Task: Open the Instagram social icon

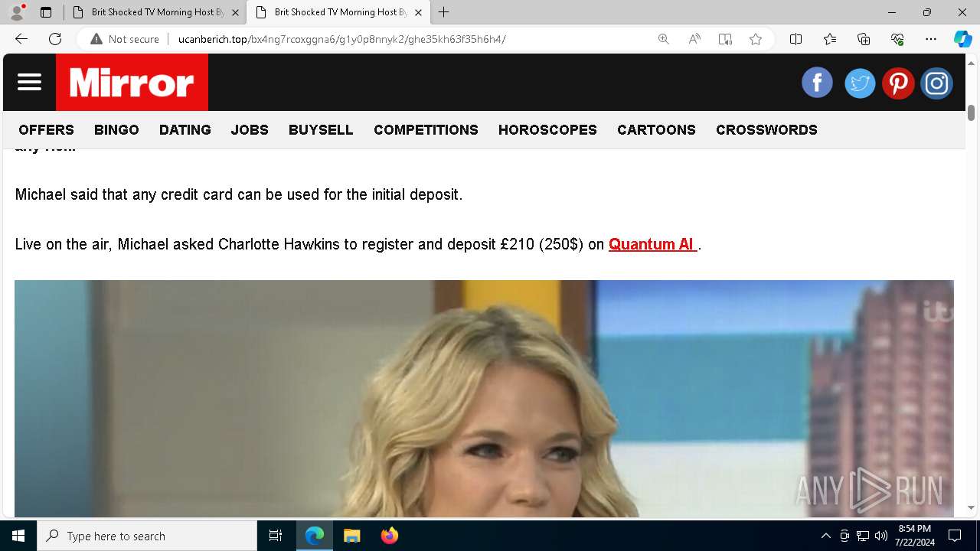Action: pos(936,83)
